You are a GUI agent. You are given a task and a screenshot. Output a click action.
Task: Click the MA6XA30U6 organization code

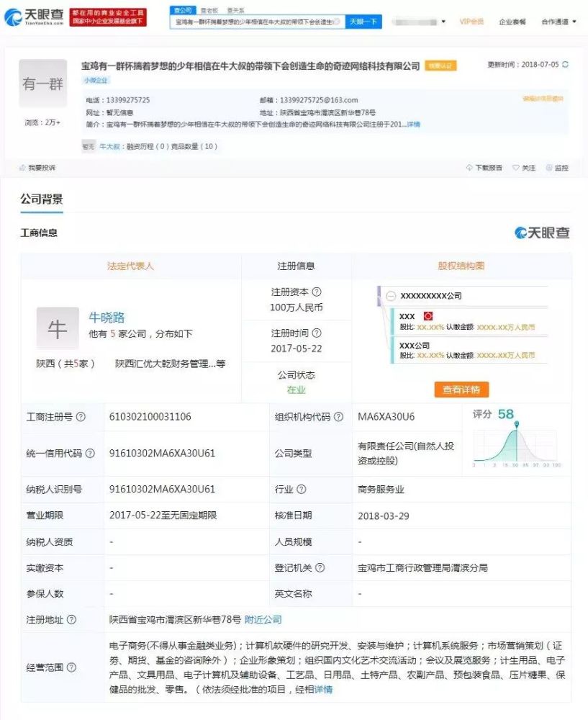[386, 417]
